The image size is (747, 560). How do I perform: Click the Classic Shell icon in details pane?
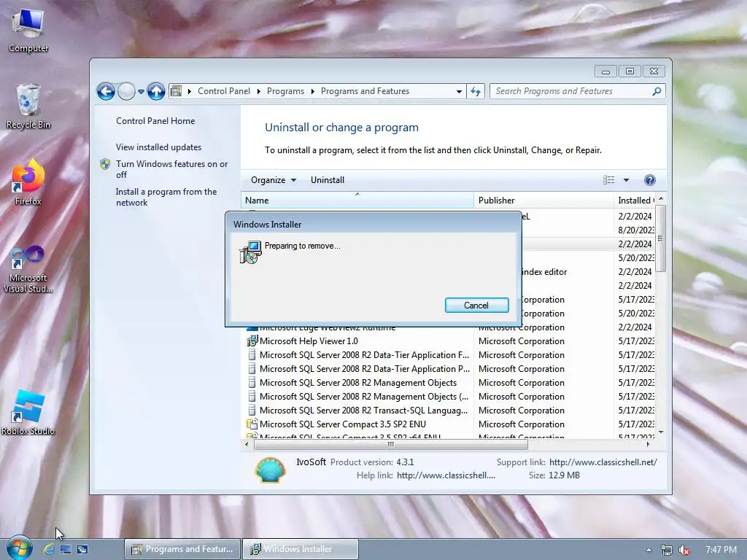270,470
